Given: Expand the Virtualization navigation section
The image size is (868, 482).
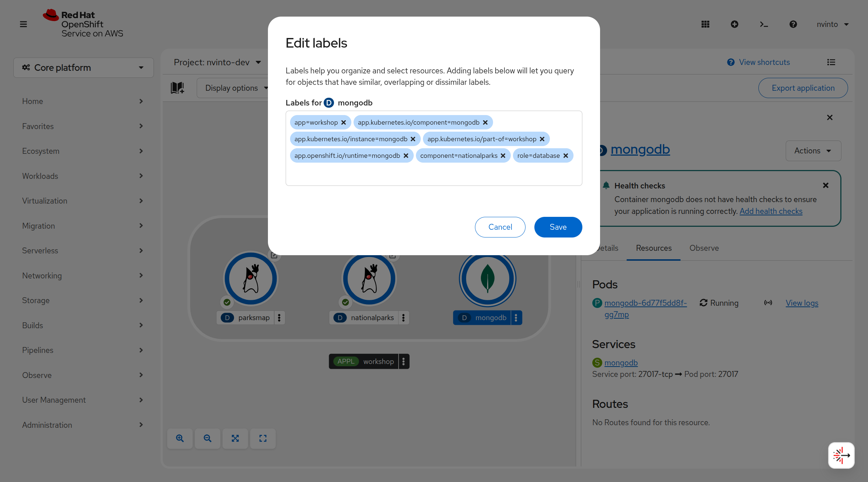Looking at the screenshot, I should point(83,201).
